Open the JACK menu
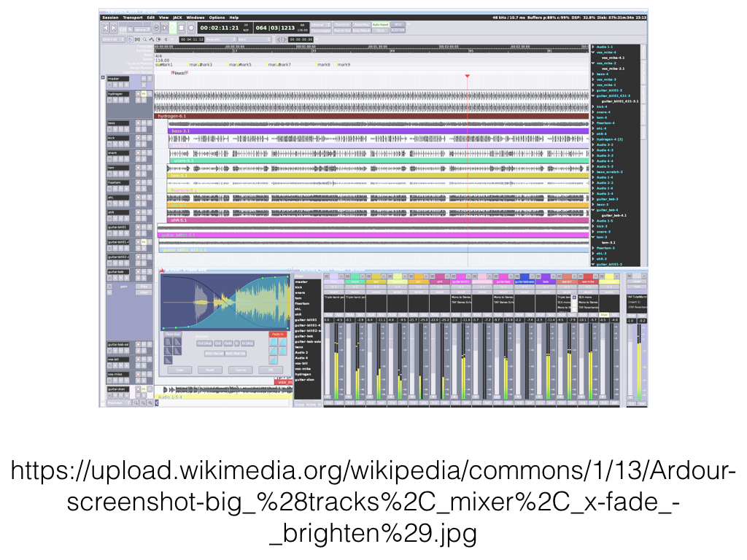747x560 pixels. [x=178, y=17]
